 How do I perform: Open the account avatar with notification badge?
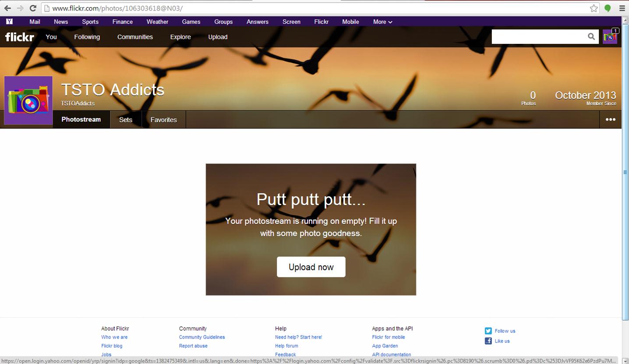click(610, 37)
